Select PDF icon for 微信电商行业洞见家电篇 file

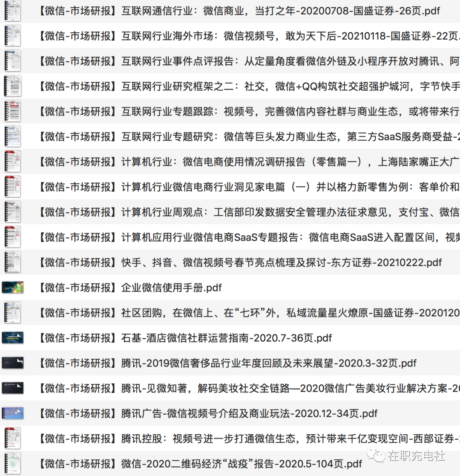pos(12,187)
